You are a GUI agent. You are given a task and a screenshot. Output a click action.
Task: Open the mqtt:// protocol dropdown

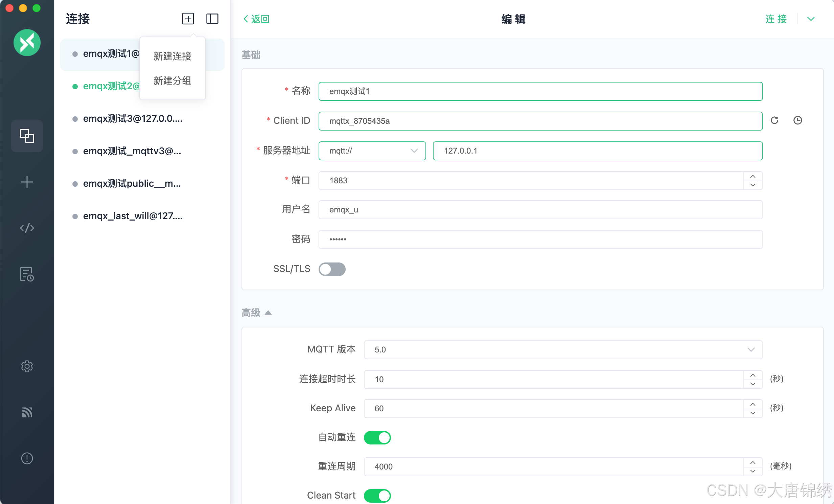point(372,151)
